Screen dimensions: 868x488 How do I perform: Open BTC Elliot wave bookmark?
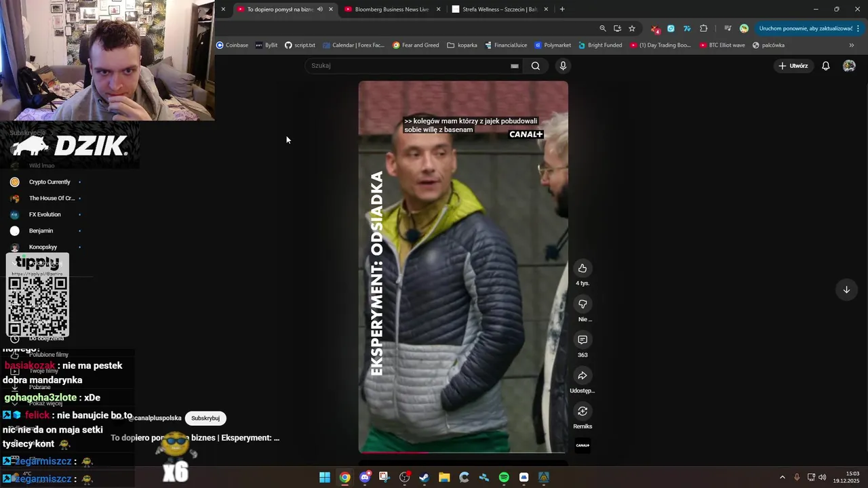click(722, 45)
